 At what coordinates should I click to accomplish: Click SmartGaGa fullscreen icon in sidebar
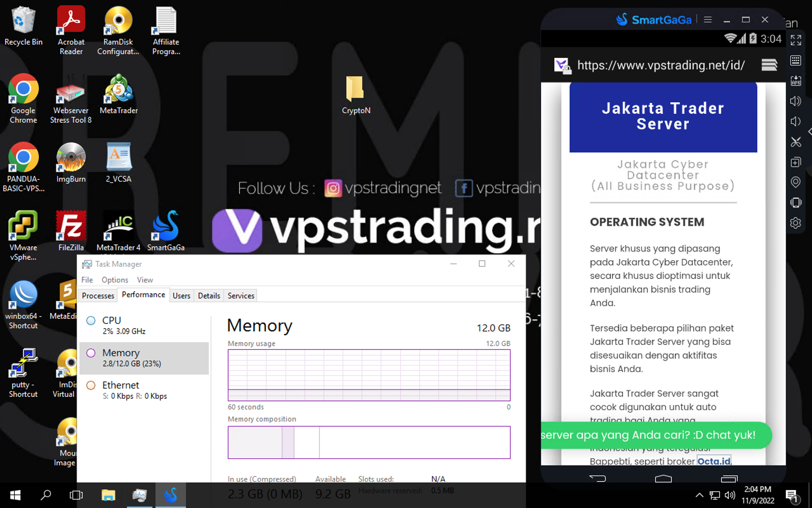(796, 40)
